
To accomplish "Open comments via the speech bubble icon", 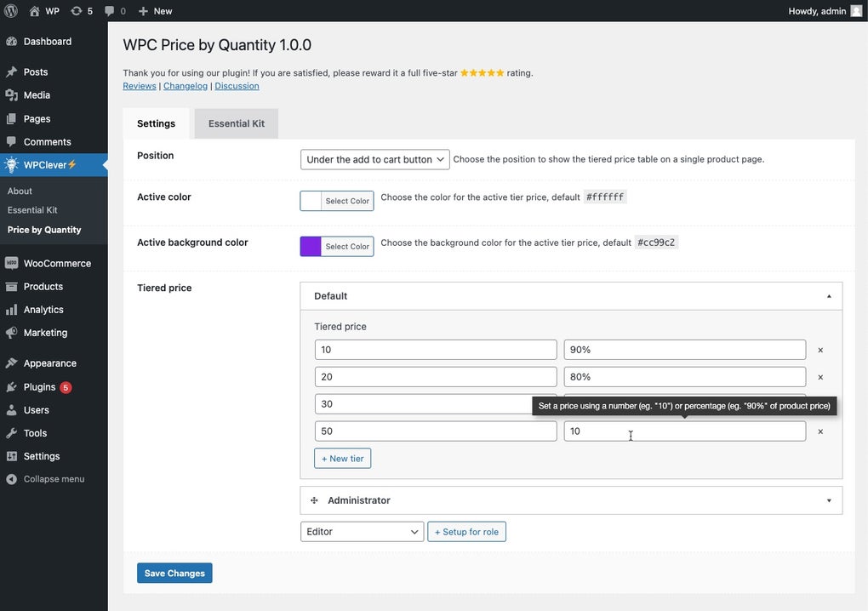I will click(x=109, y=11).
